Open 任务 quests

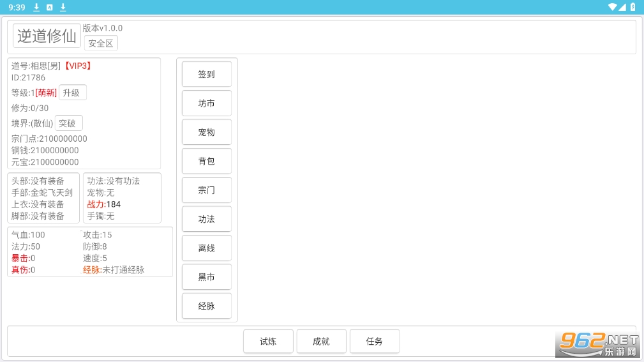coord(375,341)
